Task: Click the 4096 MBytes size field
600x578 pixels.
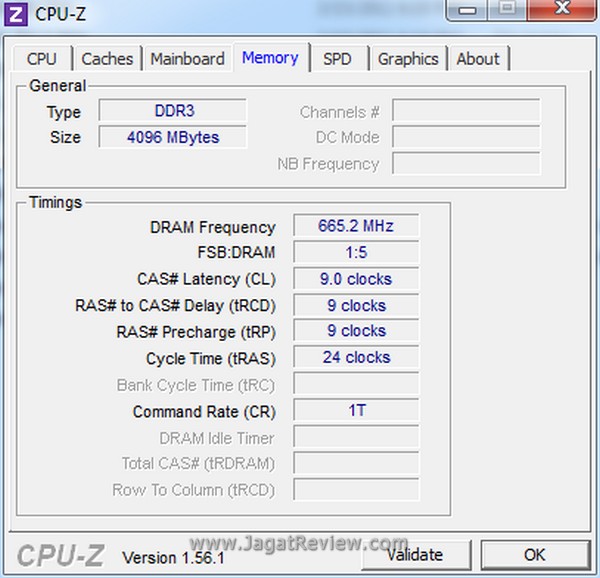Action: coord(173,137)
